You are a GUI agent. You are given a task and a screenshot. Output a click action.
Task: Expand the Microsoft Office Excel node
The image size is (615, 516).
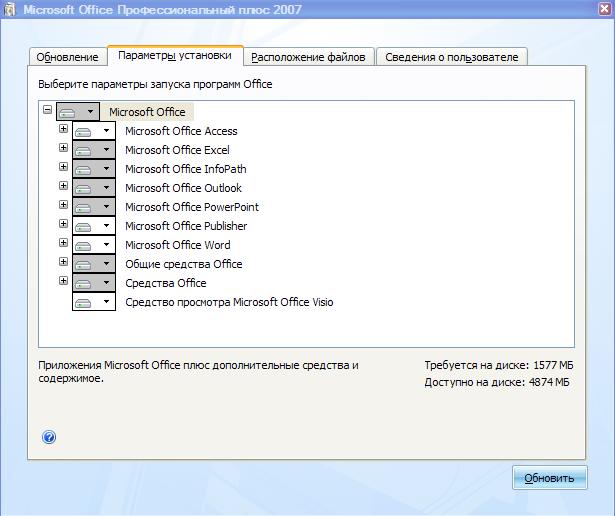coord(63,147)
